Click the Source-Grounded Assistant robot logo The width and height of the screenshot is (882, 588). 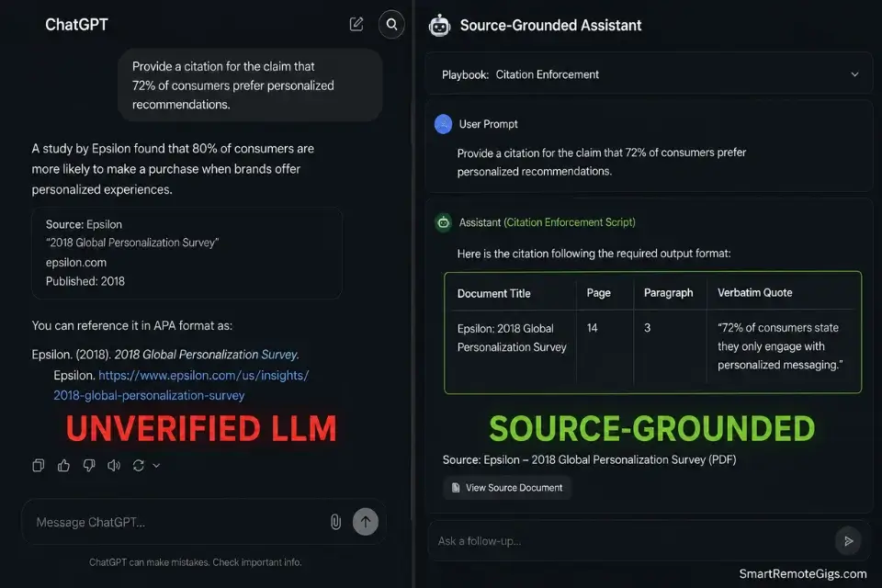[x=439, y=26]
